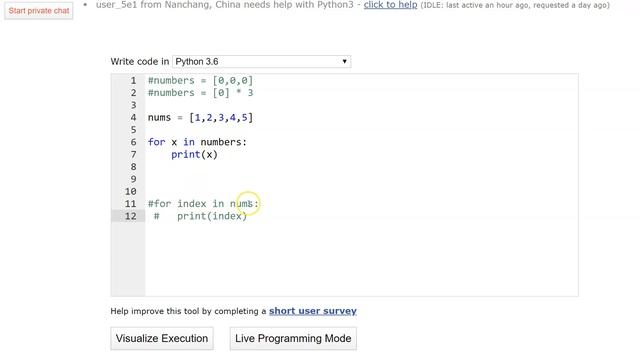
Task: Open the short user survey link
Action: point(313,311)
